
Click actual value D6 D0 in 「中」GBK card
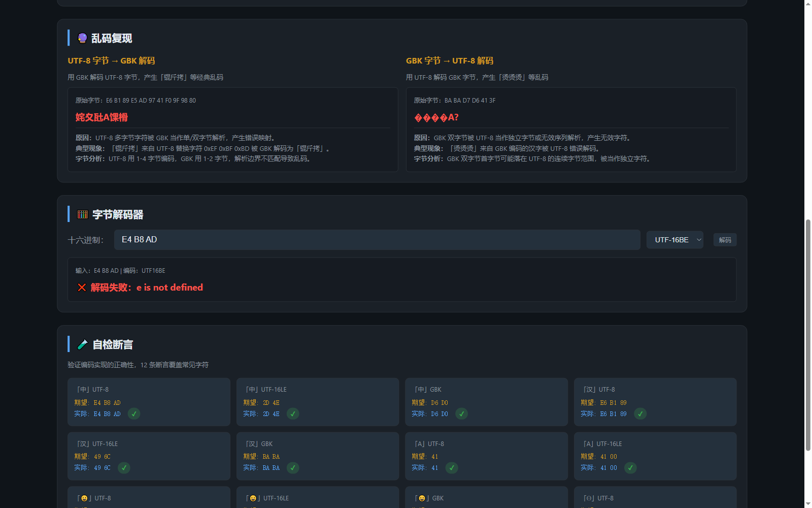pyautogui.click(x=439, y=414)
